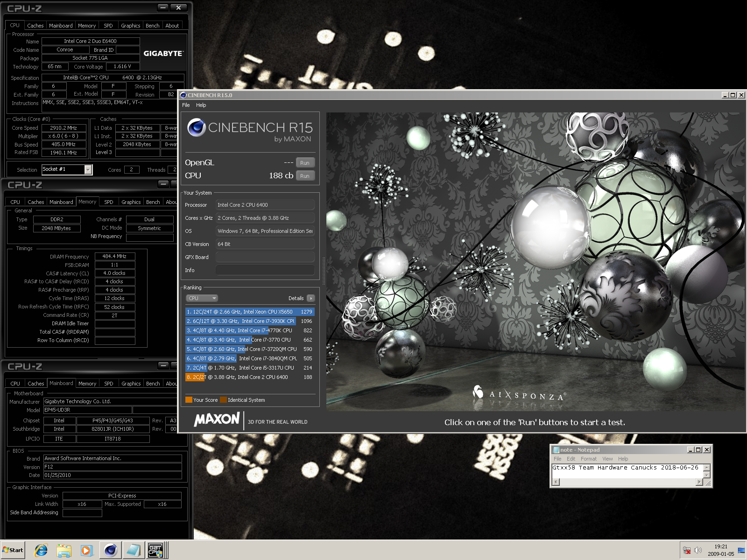Select ranking entry Core i7-3840QM
Screen dimensions: 747x560
250,358
